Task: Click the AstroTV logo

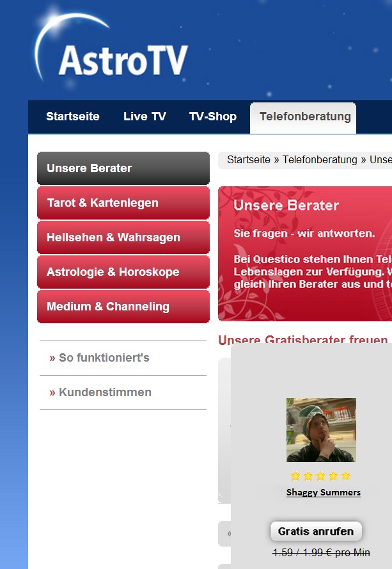Action: [x=111, y=48]
